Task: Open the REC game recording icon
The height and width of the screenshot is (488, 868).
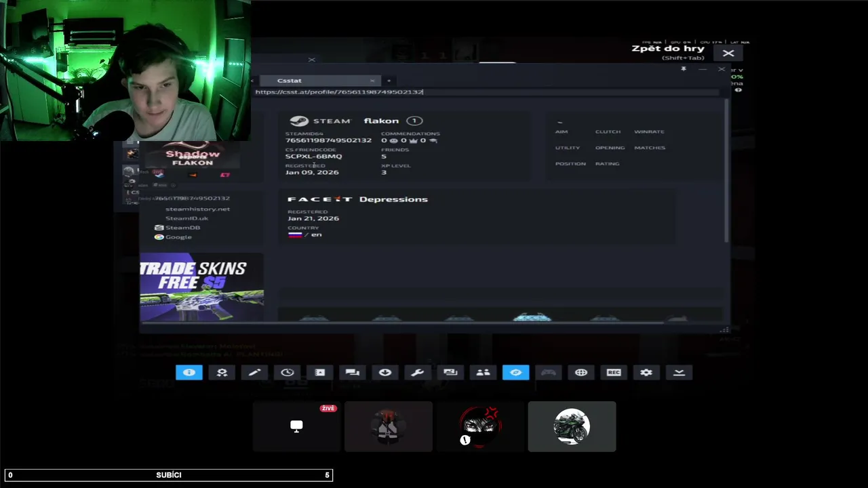Action: point(614,372)
